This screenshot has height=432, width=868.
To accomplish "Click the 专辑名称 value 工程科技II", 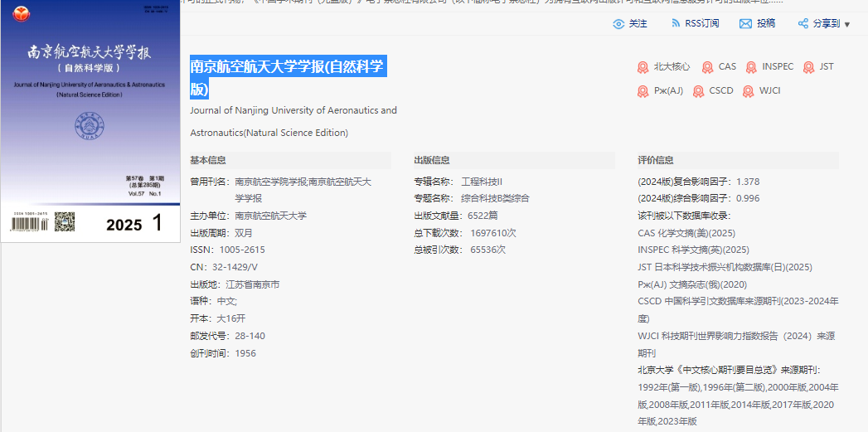I will coord(482,182).
